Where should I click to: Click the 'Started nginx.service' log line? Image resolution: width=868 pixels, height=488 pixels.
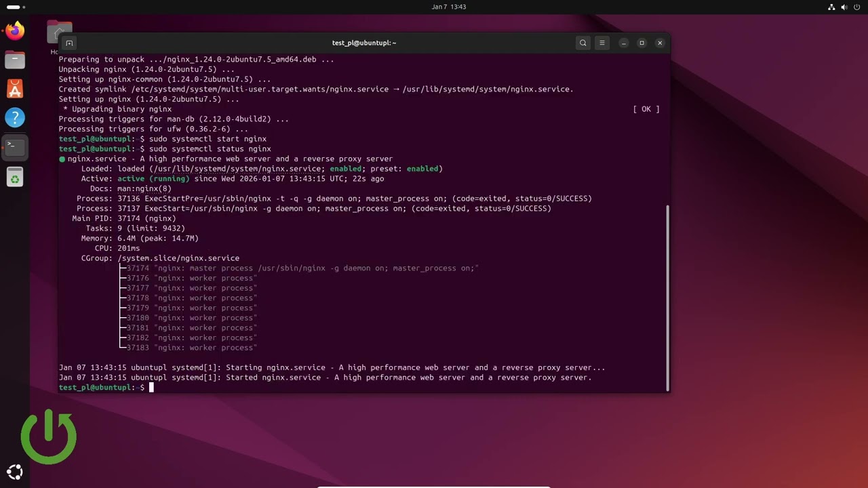325,378
